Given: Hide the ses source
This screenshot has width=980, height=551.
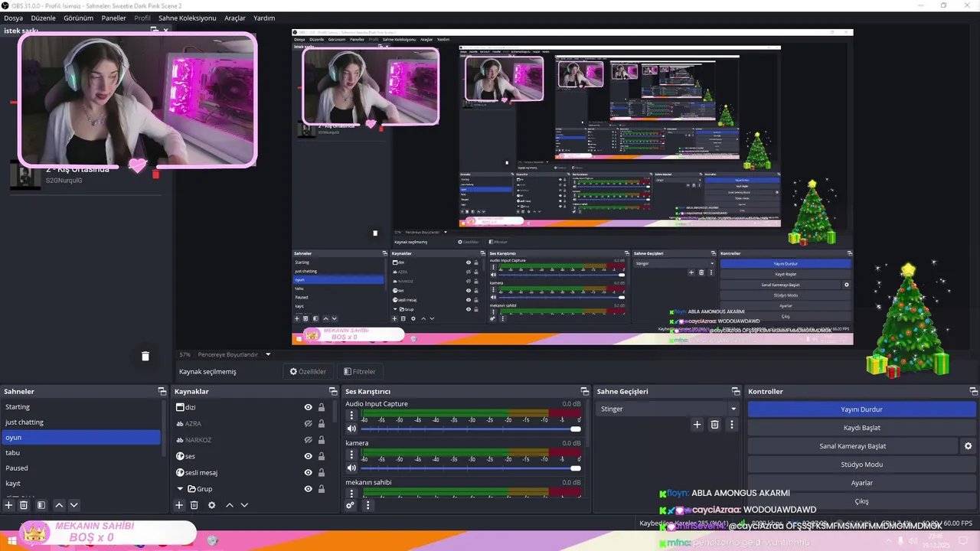Looking at the screenshot, I should (x=308, y=456).
